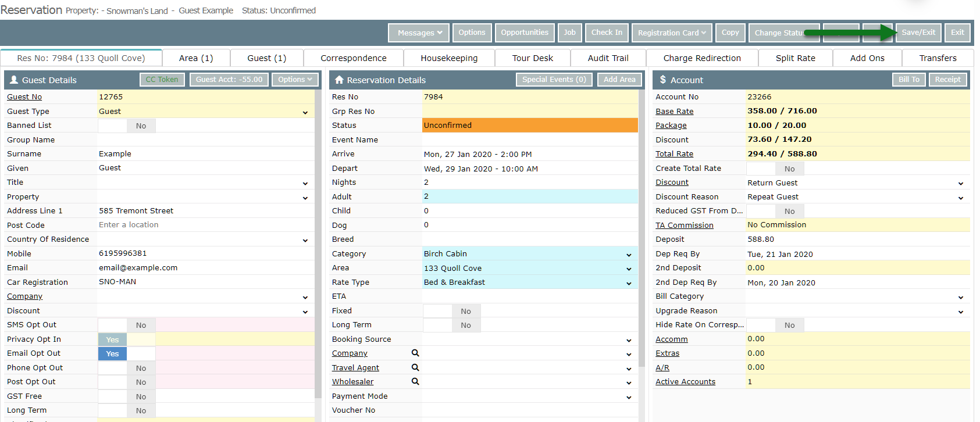Image resolution: width=980 pixels, height=422 pixels.
Task: Turn off Email Opt Out switch
Action: coord(127,353)
